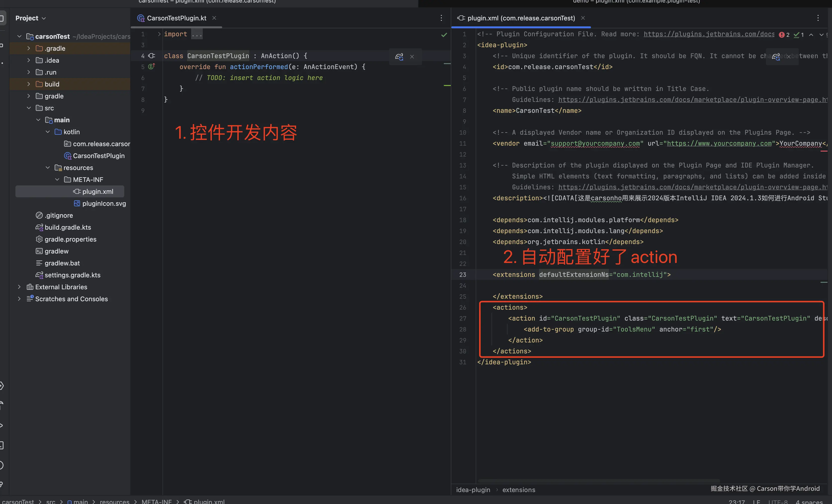Open kebab menu of the left editor tabs
Viewport: 832px width, 504px height.
441,18
